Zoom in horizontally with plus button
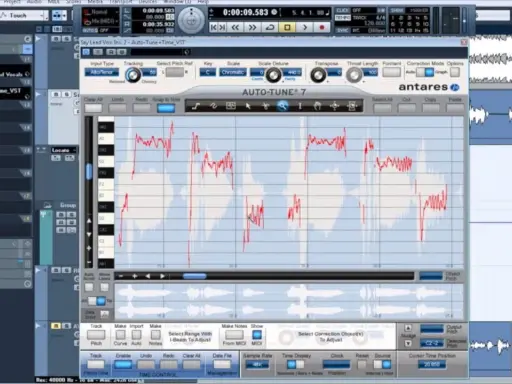This screenshot has width=512, height=384. [x=135, y=276]
